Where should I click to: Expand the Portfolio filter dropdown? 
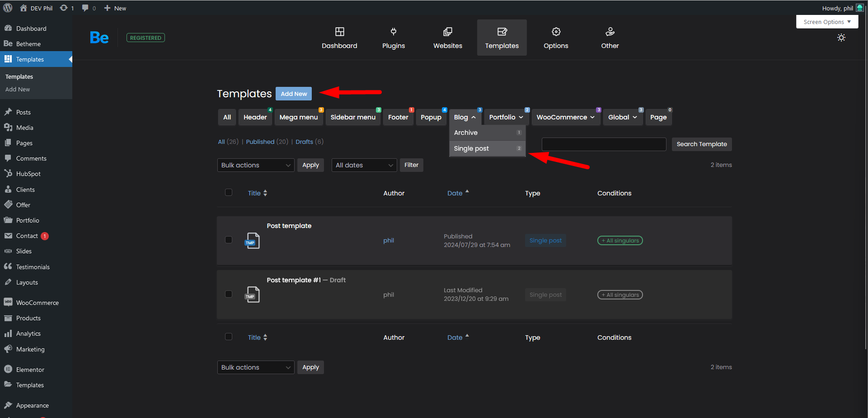click(506, 117)
